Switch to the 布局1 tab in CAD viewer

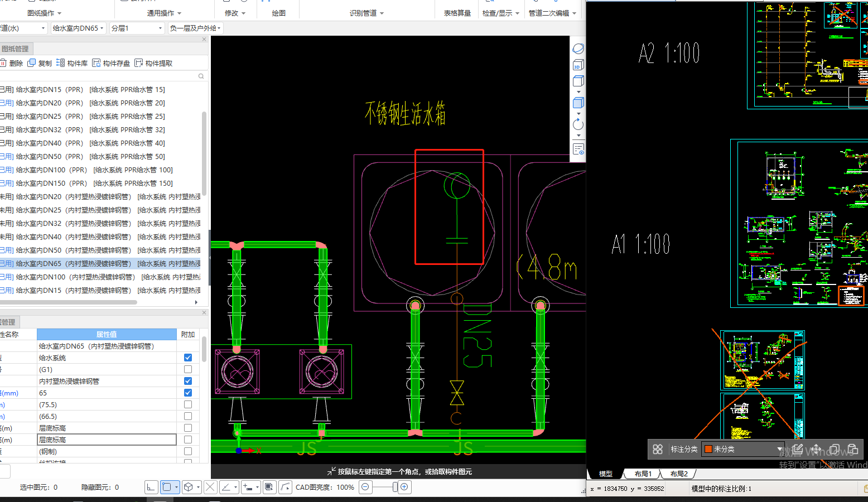coord(643,474)
